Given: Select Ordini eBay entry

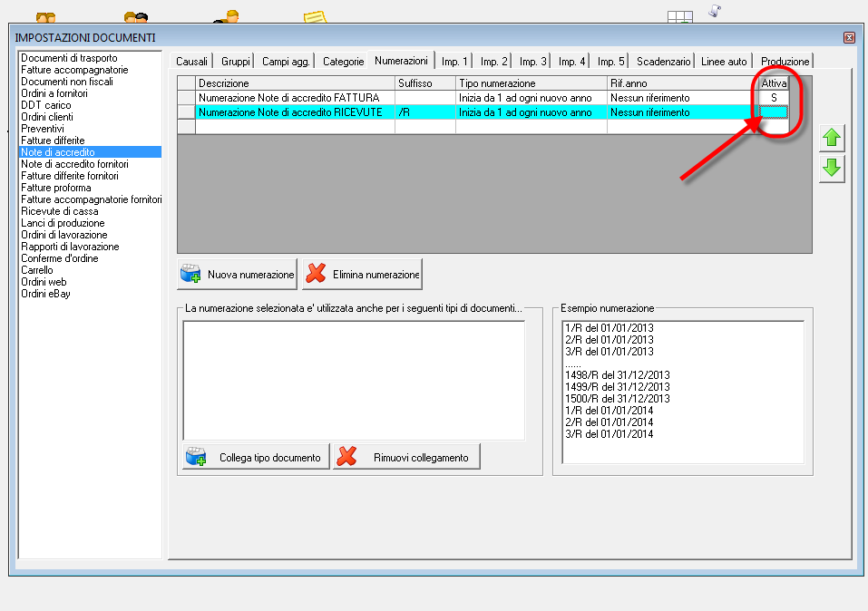Looking at the screenshot, I should click(90, 294).
